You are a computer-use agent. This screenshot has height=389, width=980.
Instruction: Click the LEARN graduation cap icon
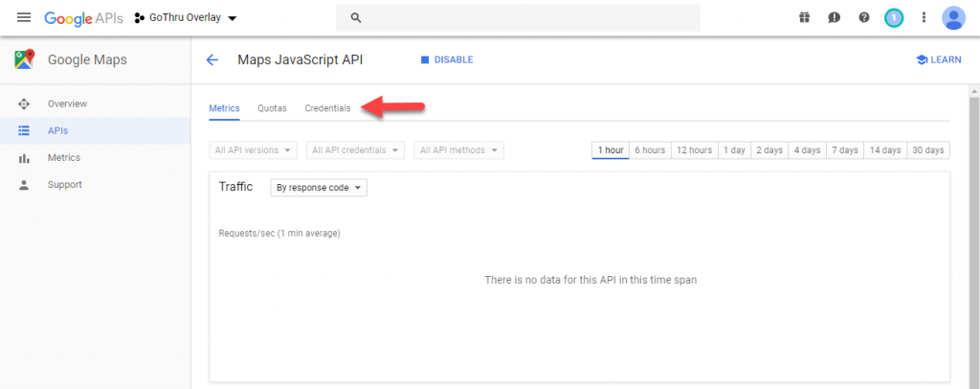point(922,60)
